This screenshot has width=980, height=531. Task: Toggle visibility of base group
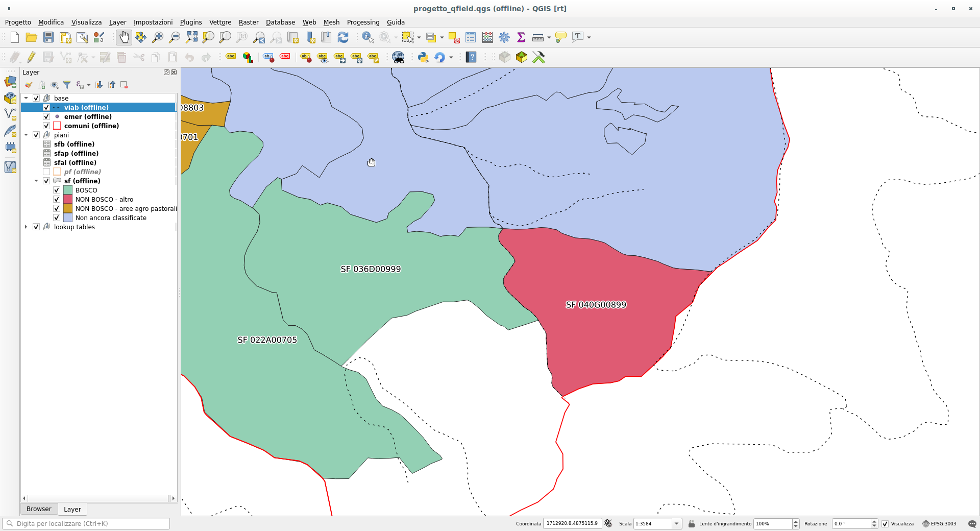point(36,98)
